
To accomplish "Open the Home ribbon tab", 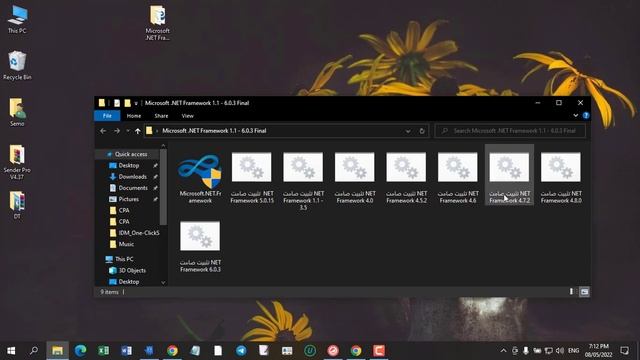I will click(134, 116).
